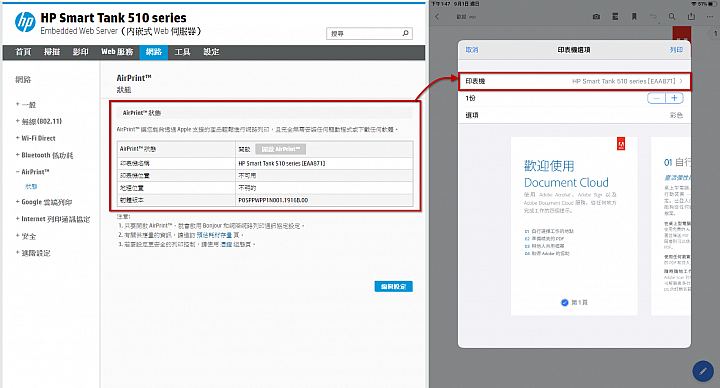Open the 首頁 tab

point(23,52)
